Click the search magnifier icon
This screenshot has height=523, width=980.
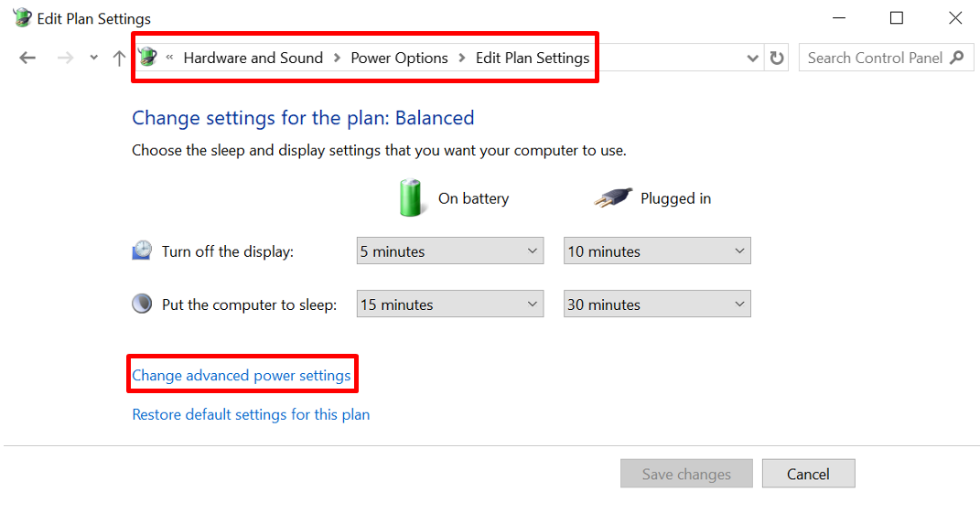point(957,58)
